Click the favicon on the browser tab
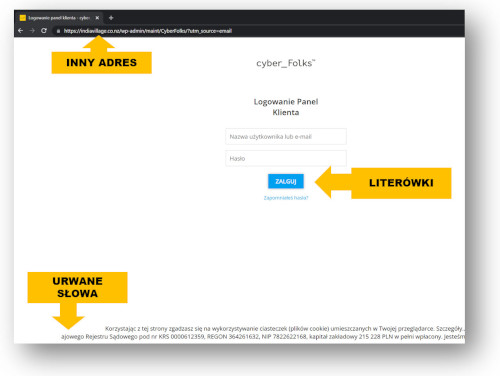 [x=23, y=18]
